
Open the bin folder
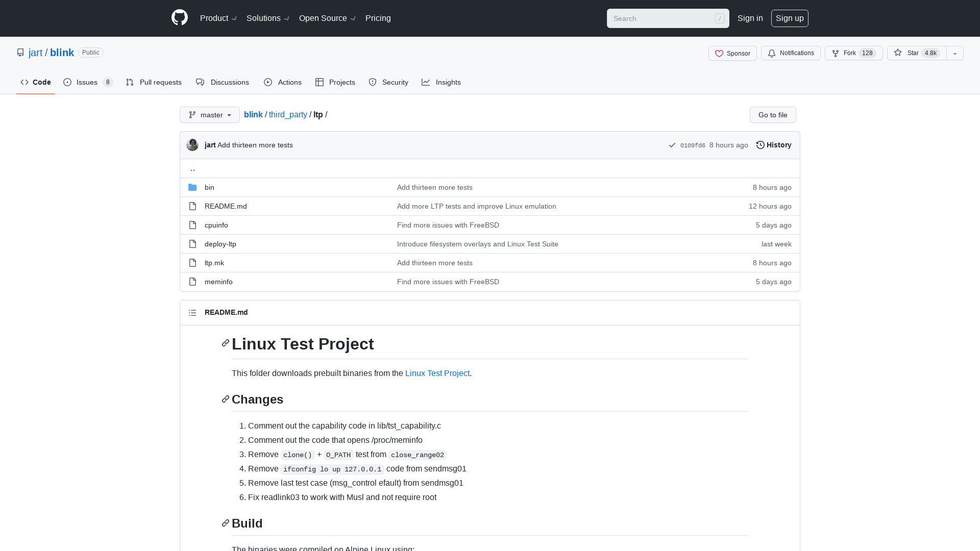pos(209,187)
